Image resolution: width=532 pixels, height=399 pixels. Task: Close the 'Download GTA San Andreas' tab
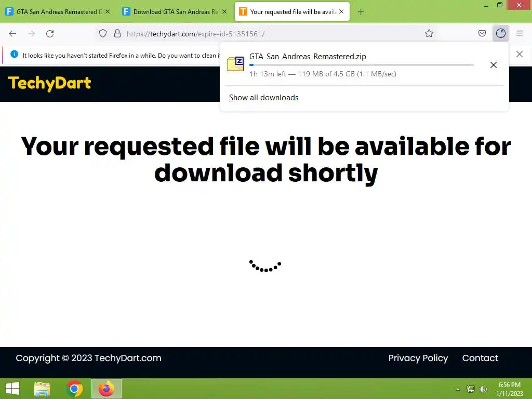pos(224,11)
